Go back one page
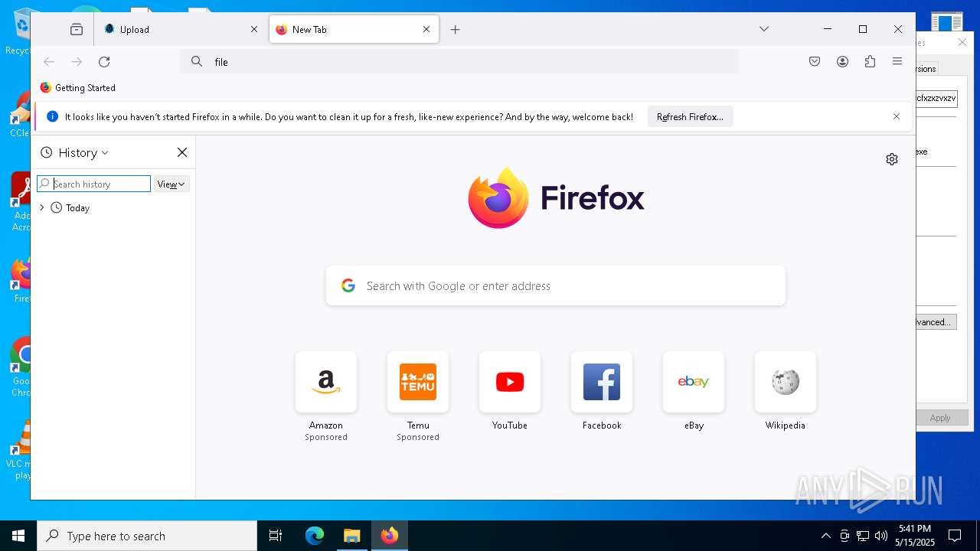The height and width of the screenshot is (551, 980). point(49,62)
